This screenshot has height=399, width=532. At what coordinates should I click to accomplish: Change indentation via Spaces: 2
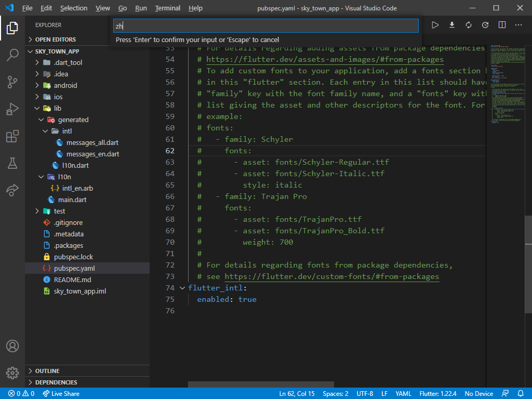click(336, 394)
